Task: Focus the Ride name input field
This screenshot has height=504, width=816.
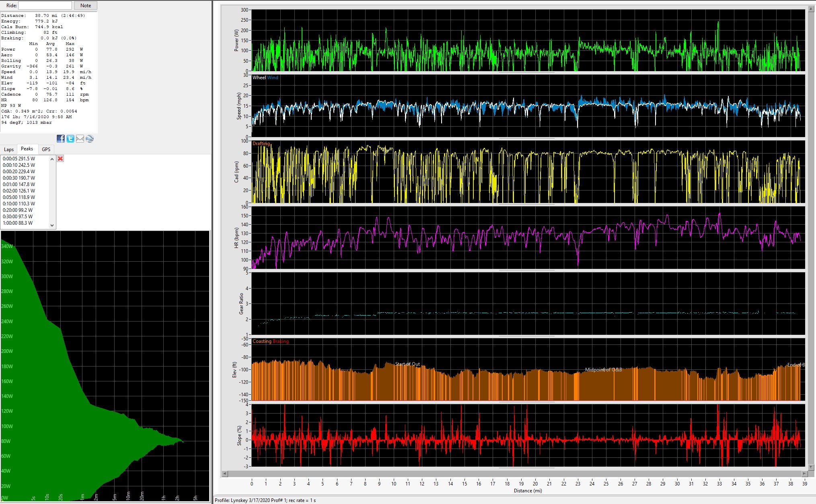Action: click(45, 6)
